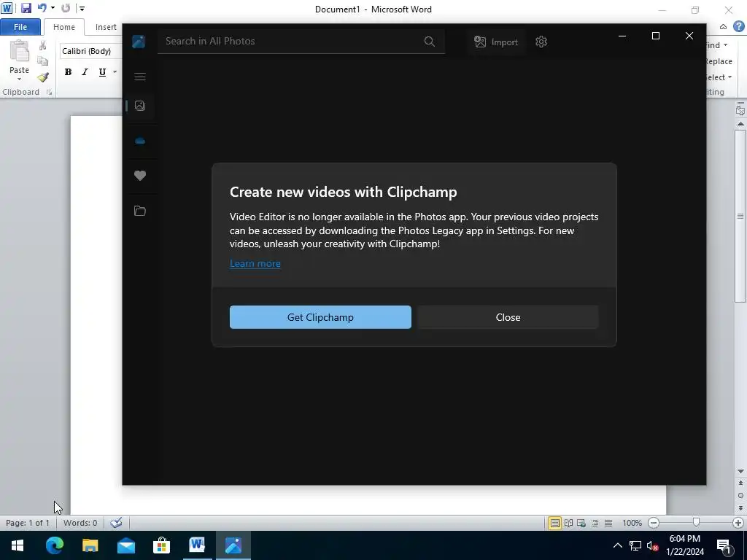This screenshot has width=747, height=560.
Task: Click Replace in Word editing group
Action: click(x=718, y=61)
